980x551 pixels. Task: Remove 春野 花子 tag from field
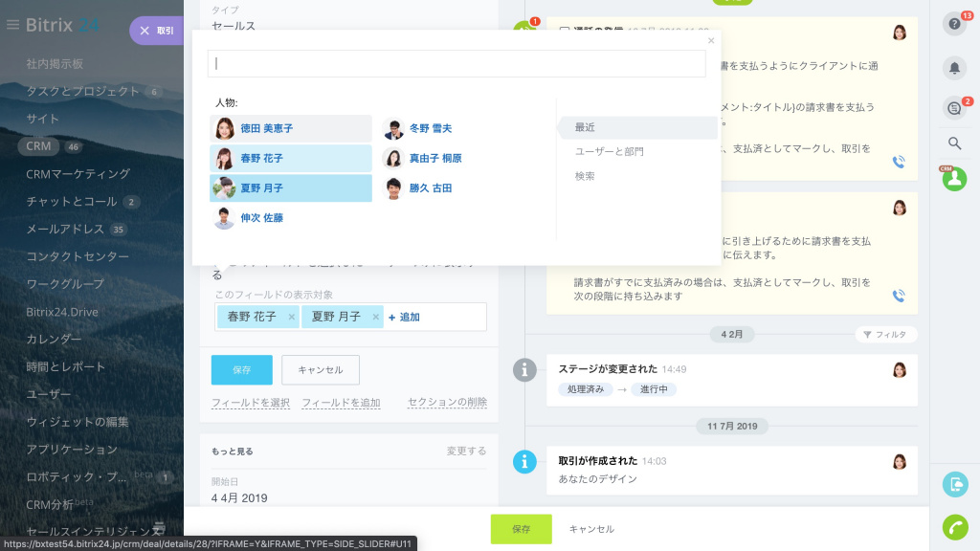(x=291, y=317)
